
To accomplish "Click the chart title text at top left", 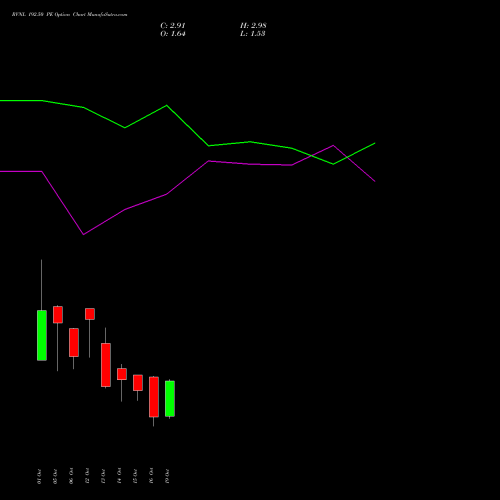I will coord(69,15).
